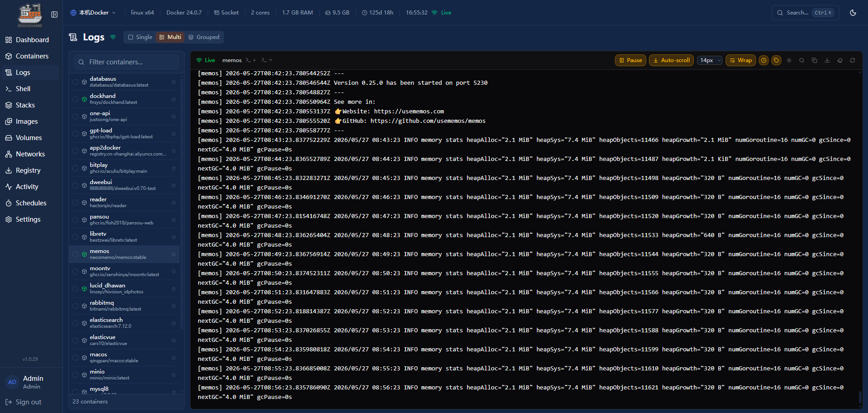This screenshot has height=413, width=868.
Task: Open Activity page
Action: [30, 187]
